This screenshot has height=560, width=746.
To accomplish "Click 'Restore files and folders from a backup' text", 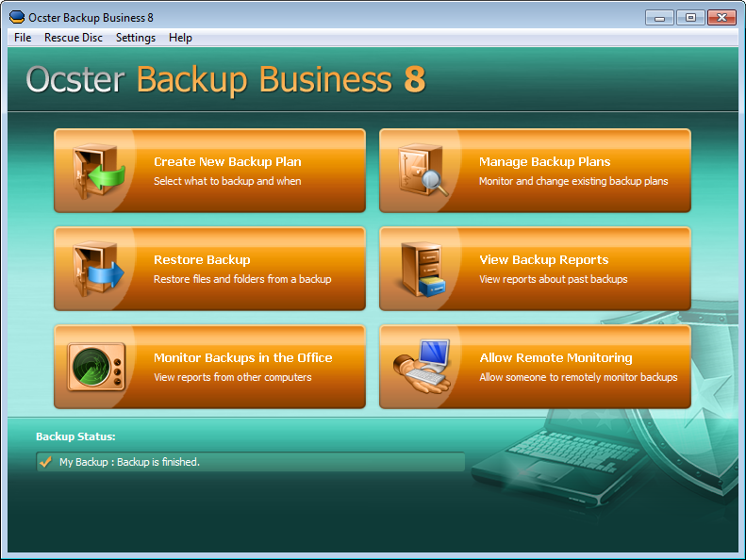I will [242, 279].
